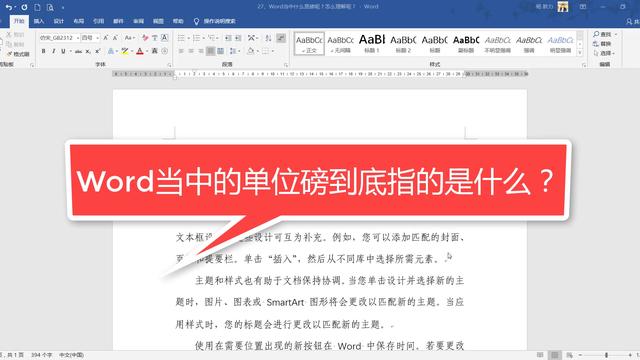This screenshot has width=640, height=360.
Task: Open the Select (选择) dropdown
Action: pos(604,53)
